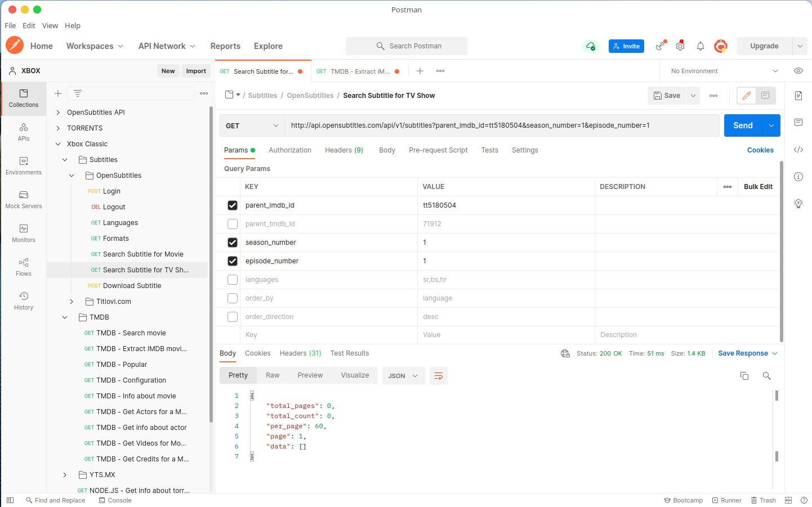The image size is (812, 507).
Task: Click the Search Postman field
Action: (407, 46)
